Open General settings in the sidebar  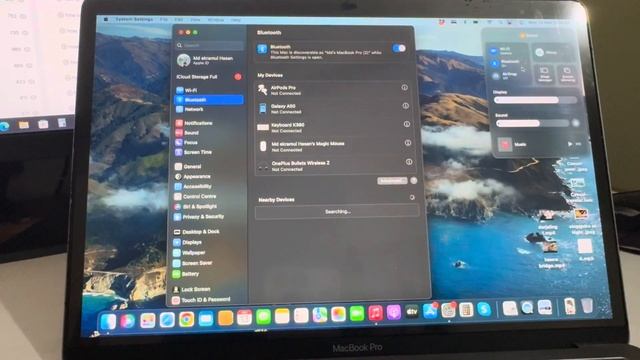point(209,167)
